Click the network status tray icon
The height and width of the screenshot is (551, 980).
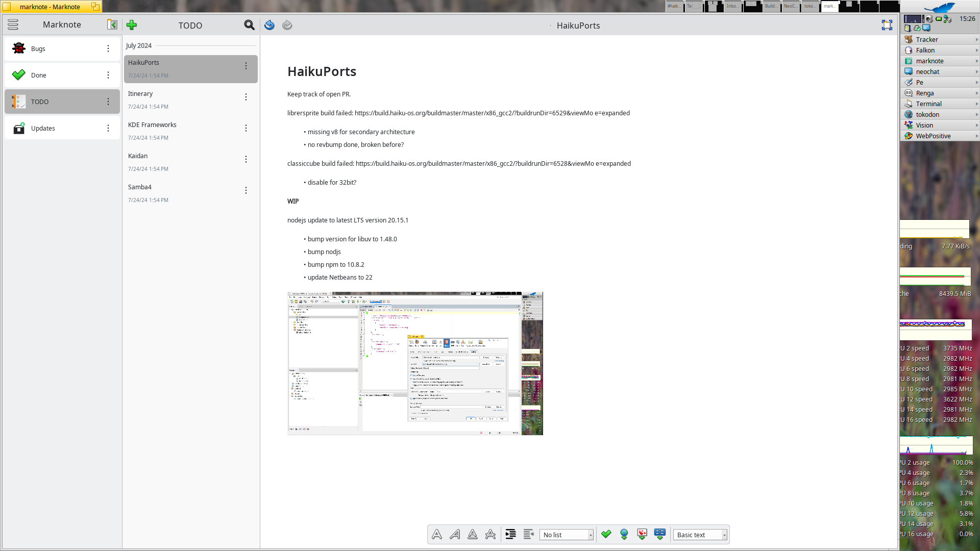pyautogui.click(x=948, y=19)
